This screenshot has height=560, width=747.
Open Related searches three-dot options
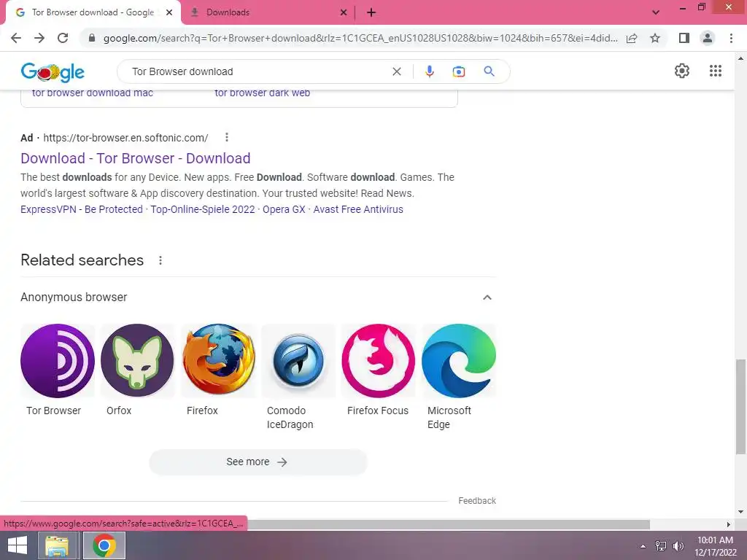coord(160,260)
